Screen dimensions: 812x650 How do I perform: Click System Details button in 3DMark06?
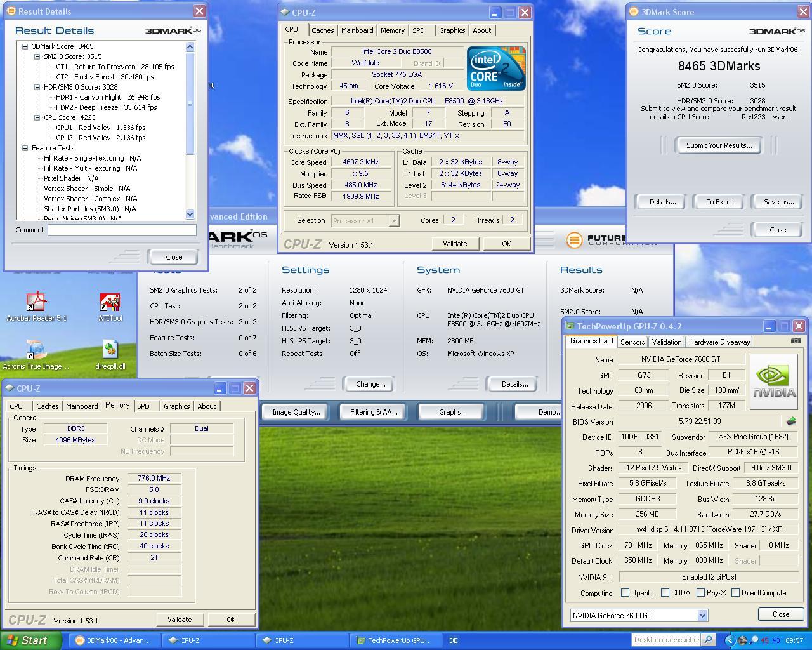514,384
